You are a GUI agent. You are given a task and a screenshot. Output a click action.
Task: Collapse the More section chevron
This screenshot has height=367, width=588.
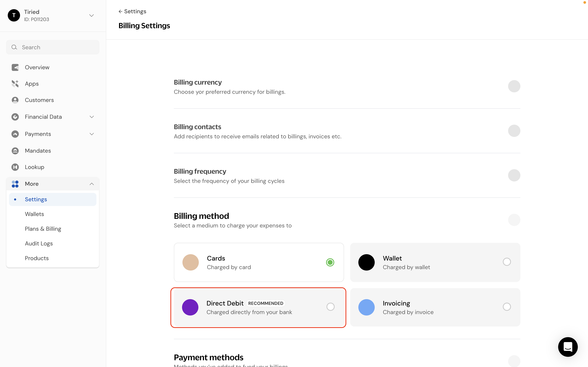click(92, 184)
